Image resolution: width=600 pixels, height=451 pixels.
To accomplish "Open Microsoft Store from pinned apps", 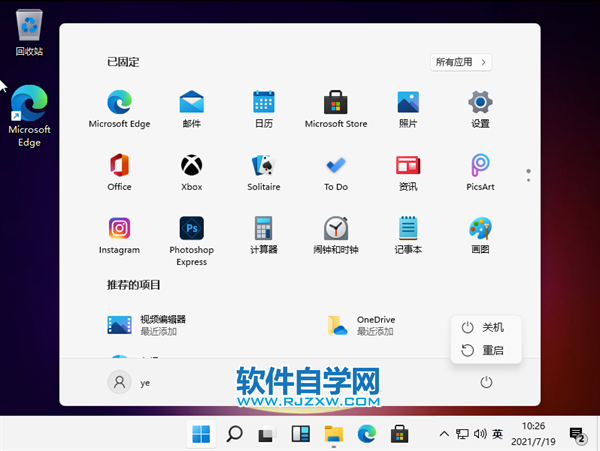I will coord(336,106).
